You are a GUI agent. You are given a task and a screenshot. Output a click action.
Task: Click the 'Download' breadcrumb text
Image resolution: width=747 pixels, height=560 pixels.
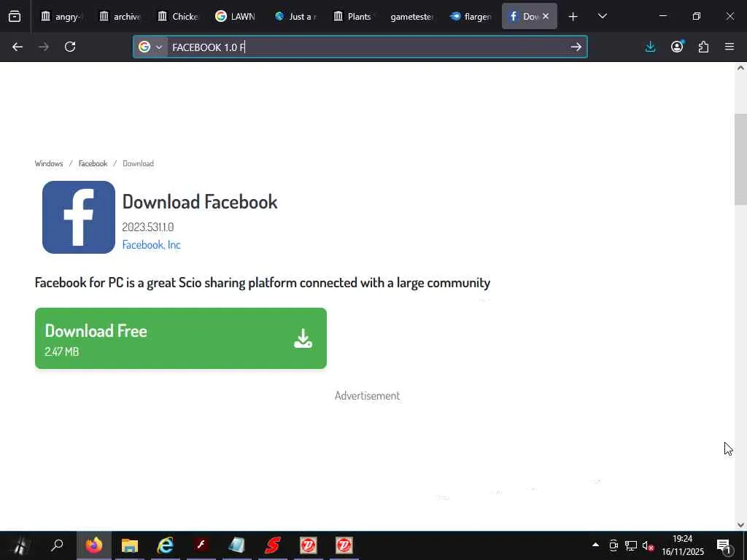click(x=138, y=163)
